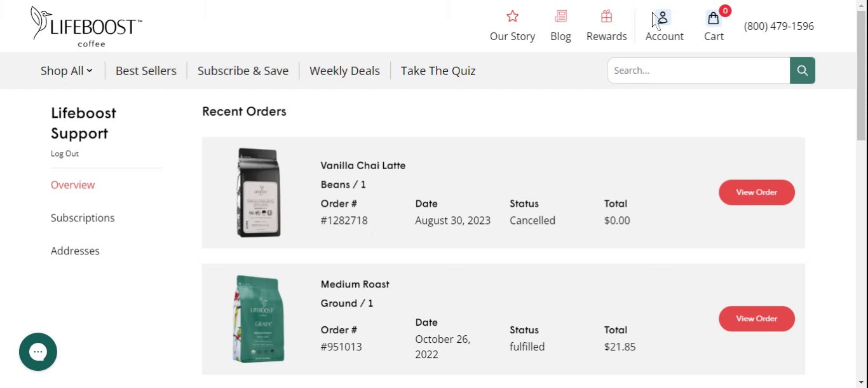Open the Account person icon
This screenshot has height=388, width=868.
coord(664,18)
